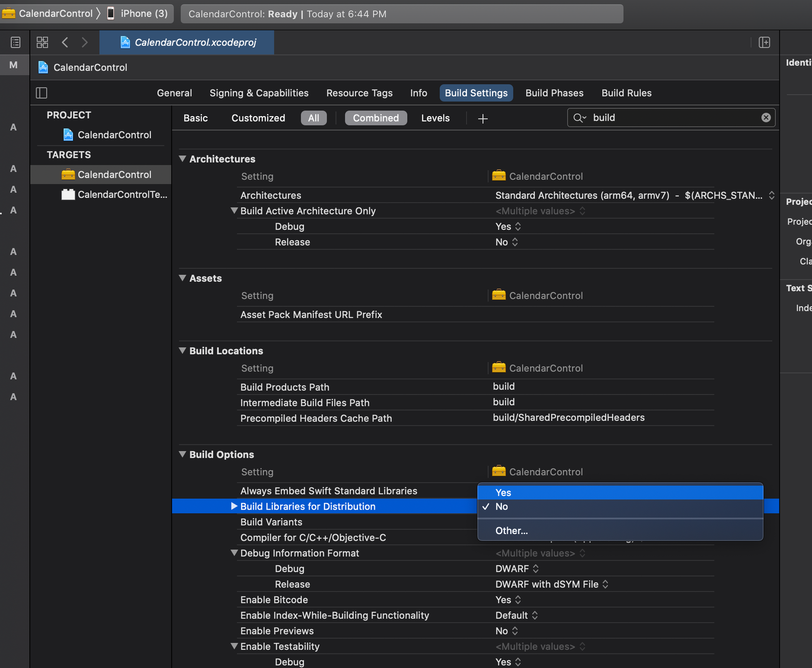
Task: Switch to the Info tab
Action: pyautogui.click(x=418, y=93)
